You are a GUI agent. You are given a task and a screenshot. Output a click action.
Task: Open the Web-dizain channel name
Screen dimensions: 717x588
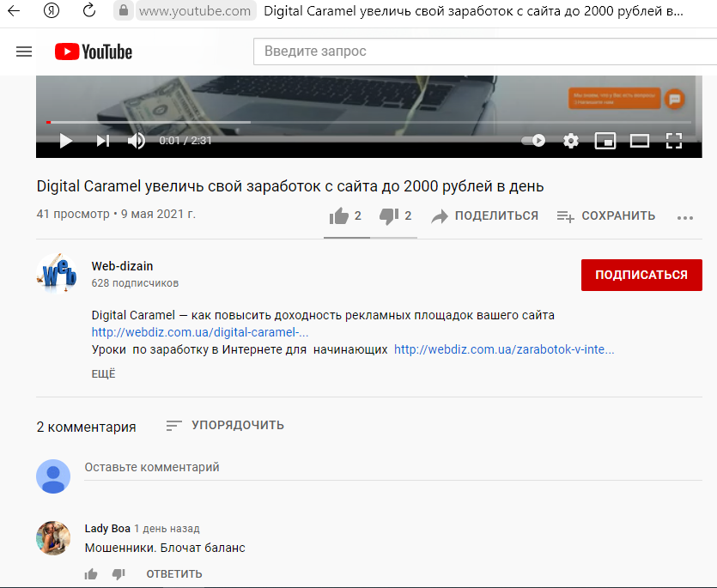pyautogui.click(x=122, y=266)
